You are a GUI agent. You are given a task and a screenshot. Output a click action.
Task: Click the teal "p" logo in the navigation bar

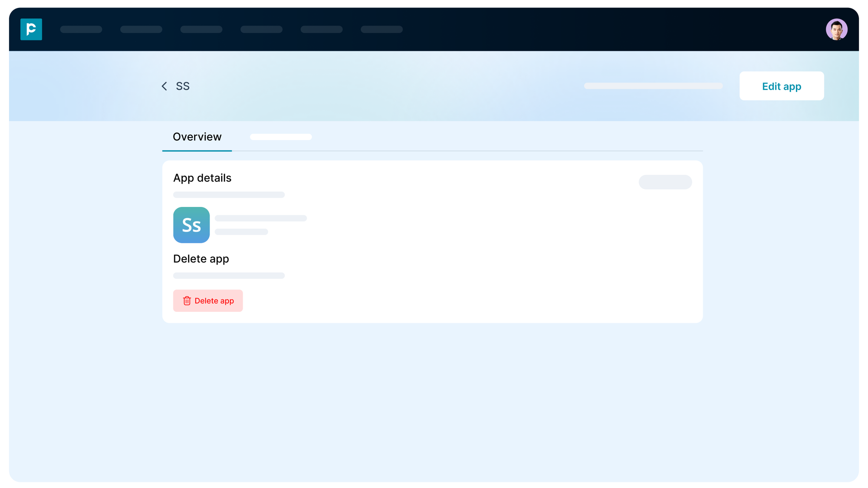coord(31,29)
